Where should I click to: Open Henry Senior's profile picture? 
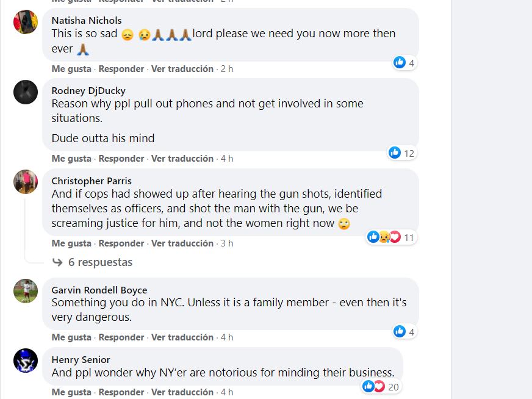(26, 361)
